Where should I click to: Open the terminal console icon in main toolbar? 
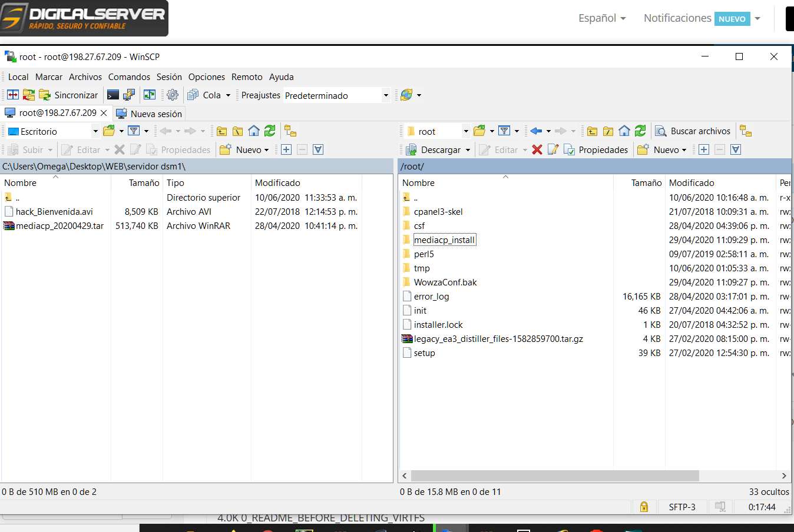coord(113,95)
